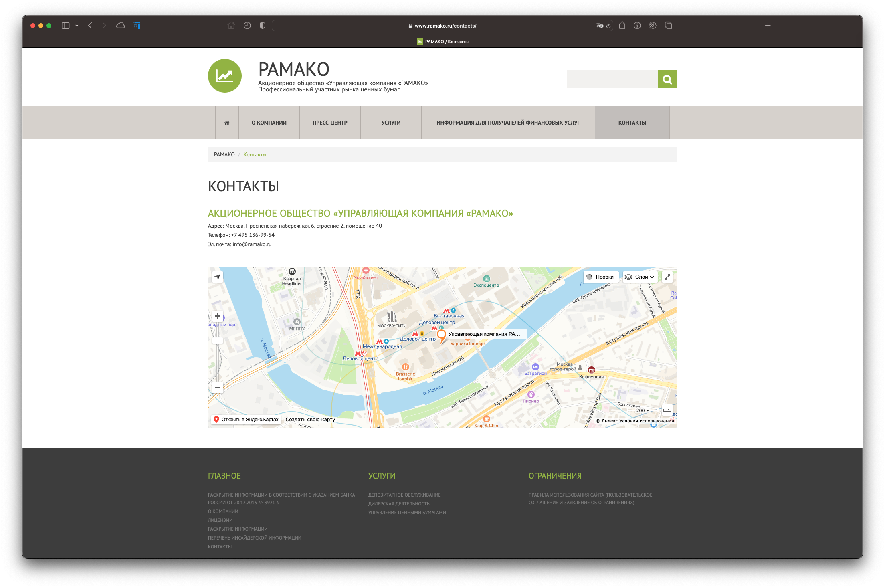
Task: Open footer link РАСКРЫТИЕ ИНФОРМАЦИИ
Action: coord(238,529)
